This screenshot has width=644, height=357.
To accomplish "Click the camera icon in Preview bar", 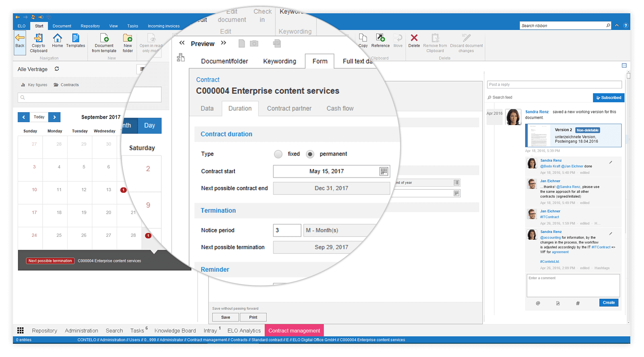I will [x=254, y=43].
